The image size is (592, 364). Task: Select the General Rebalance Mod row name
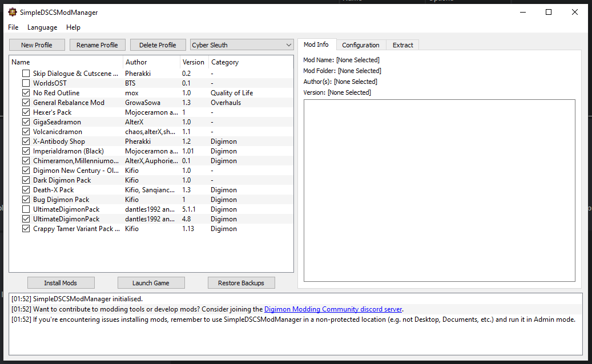point(69,102)
